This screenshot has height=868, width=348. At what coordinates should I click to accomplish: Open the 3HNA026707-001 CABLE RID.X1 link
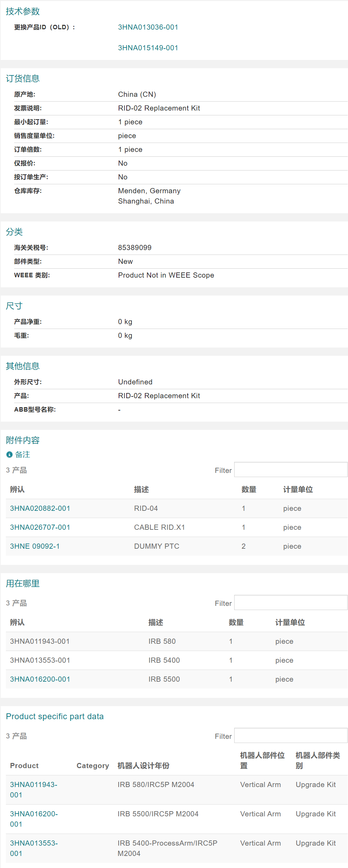click(x=40, y=527)
